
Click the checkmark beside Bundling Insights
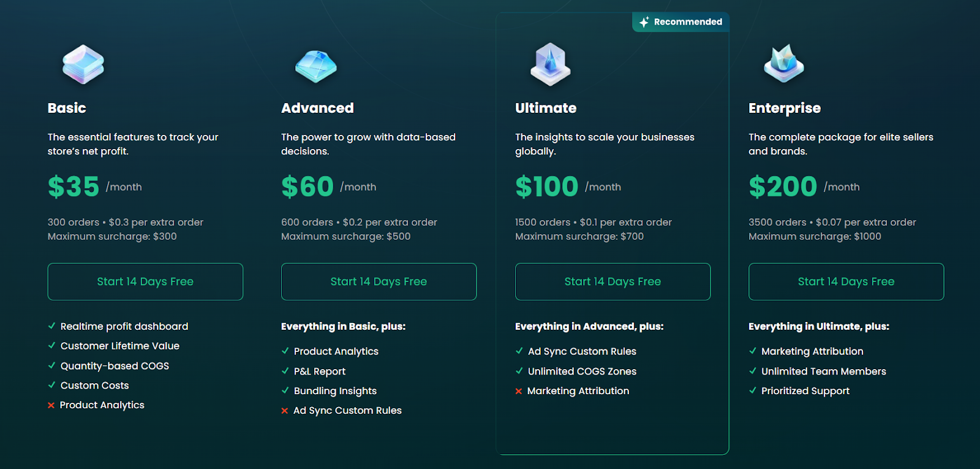point(285,391)
